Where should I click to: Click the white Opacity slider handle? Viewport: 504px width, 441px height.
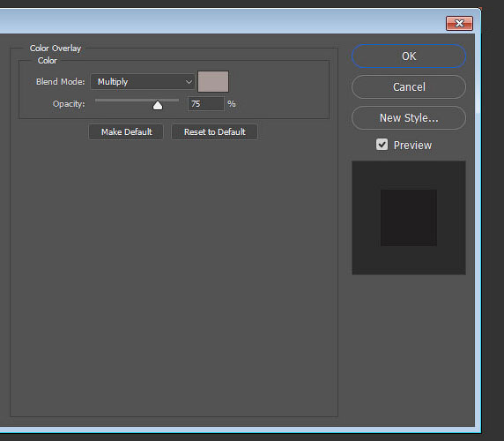coord(158,105)
